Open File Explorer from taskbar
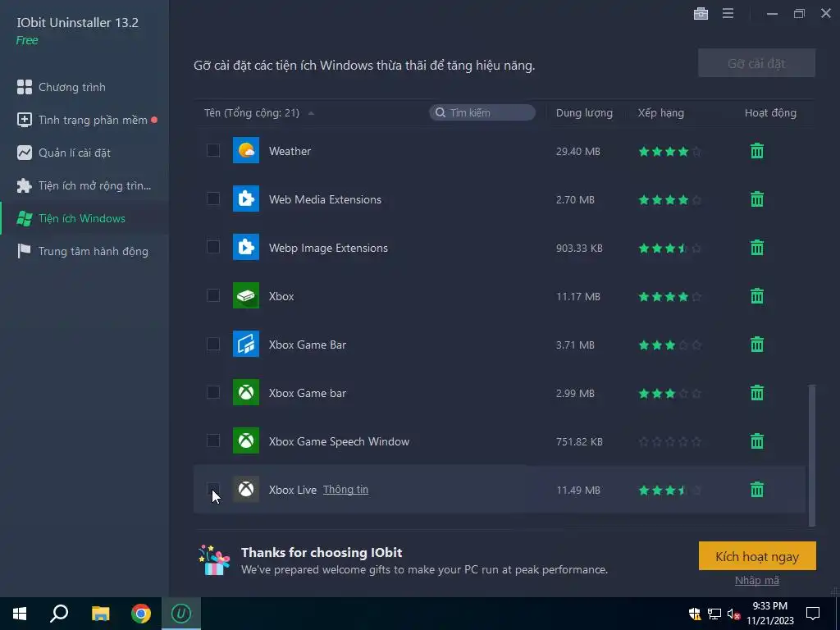Screen dimensions: 840x630 pyautogui.click(x=100, y=614)
